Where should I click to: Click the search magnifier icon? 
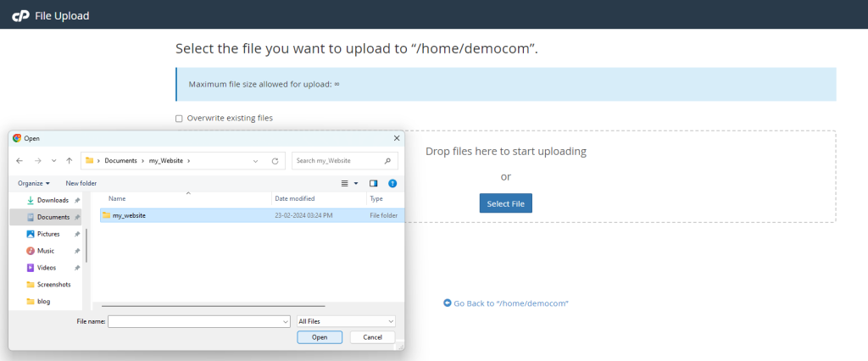387,160
